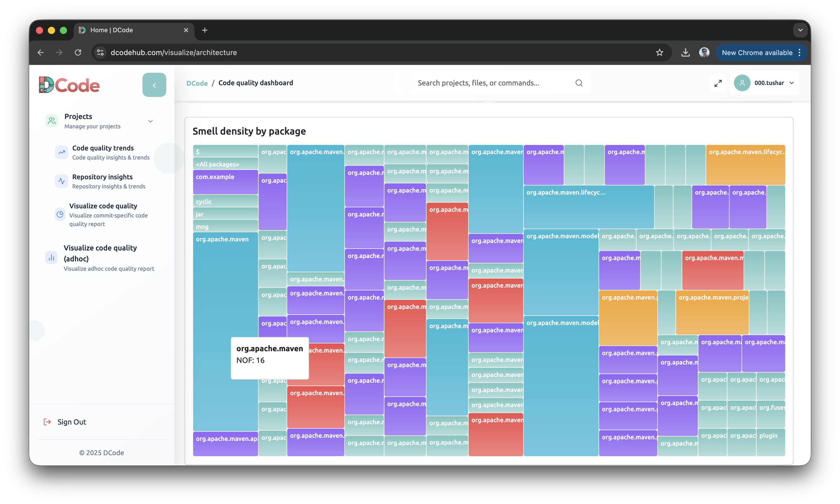The image size is (840, 504).
Task: Open Repository insights via its waveform icon
Action: pyautogui.click(x=61, y=181)
